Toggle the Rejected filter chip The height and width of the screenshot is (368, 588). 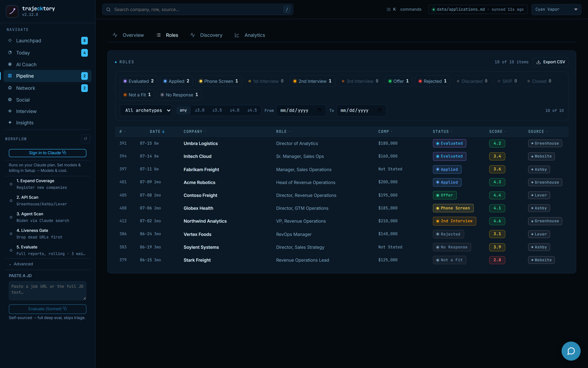tap(433, 81)
